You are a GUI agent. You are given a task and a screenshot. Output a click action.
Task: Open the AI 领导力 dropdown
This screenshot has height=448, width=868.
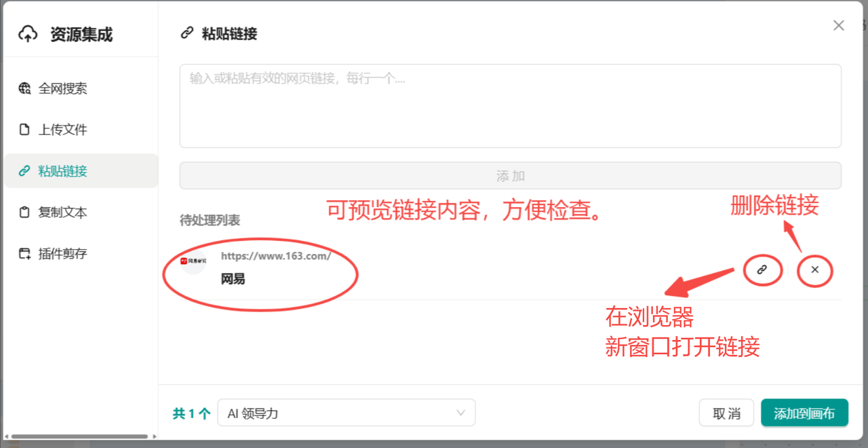pos(347,413)
